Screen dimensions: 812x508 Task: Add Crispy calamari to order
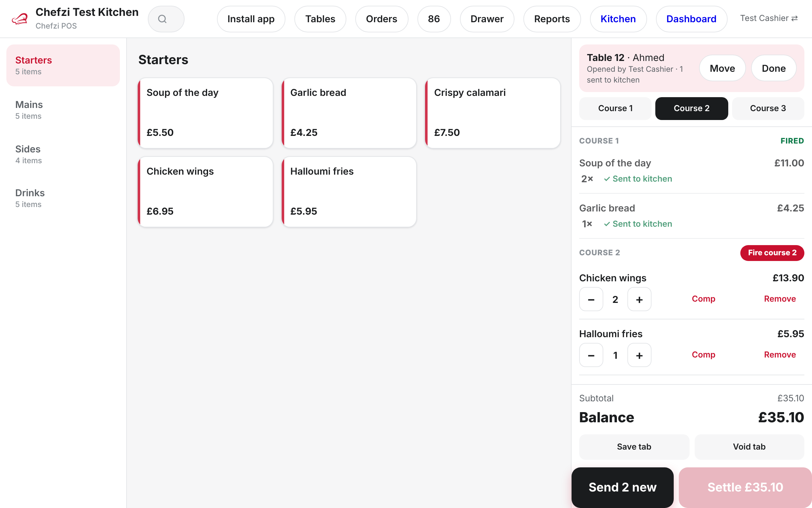(493, 113)
